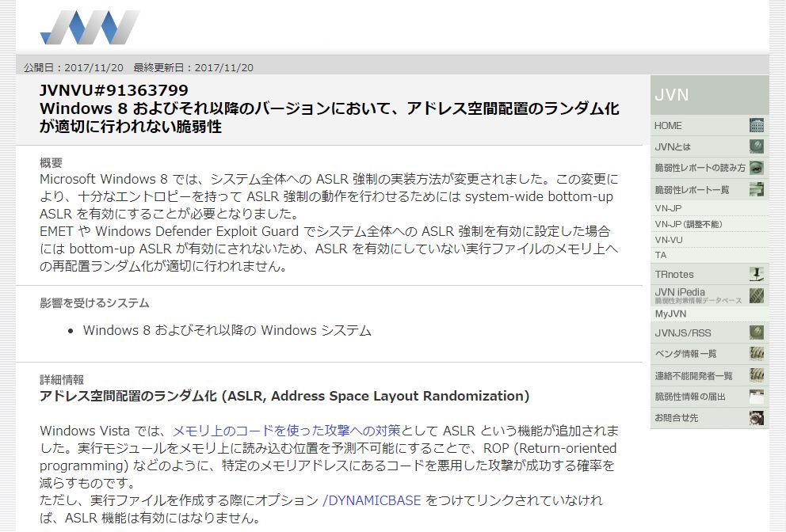Click the eye icon for 脆弱性レポートの読み方
786x532 pixels.
[x=757, y=168]
